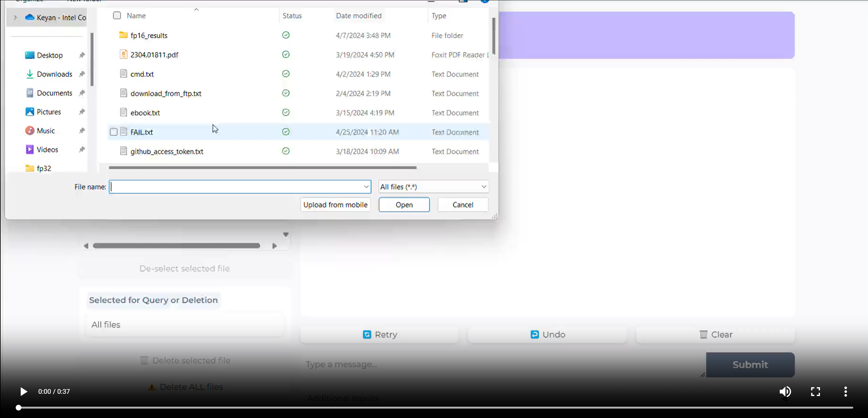Image resolution: width=868 pixels, height=418 pixels.
Task: Mute the video volume icon
Action: click(785, 391)
